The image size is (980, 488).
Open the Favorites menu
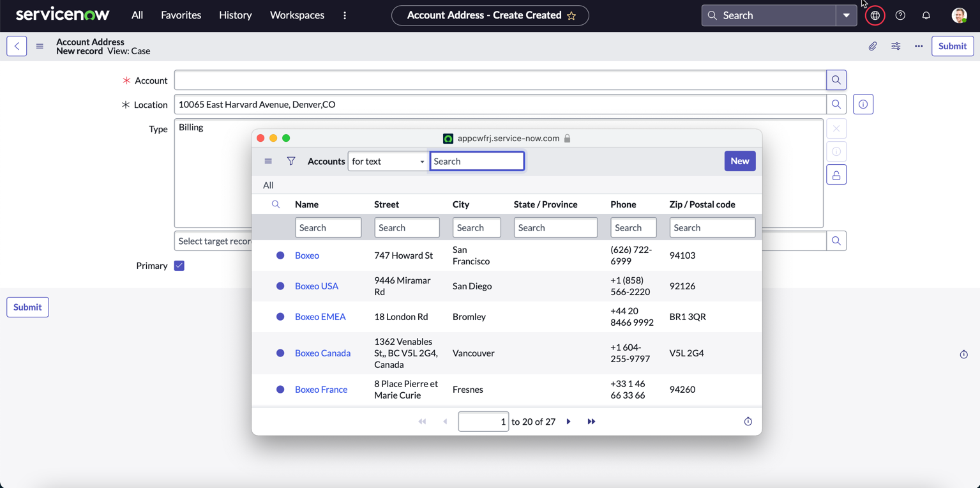[x=181, y=15]
